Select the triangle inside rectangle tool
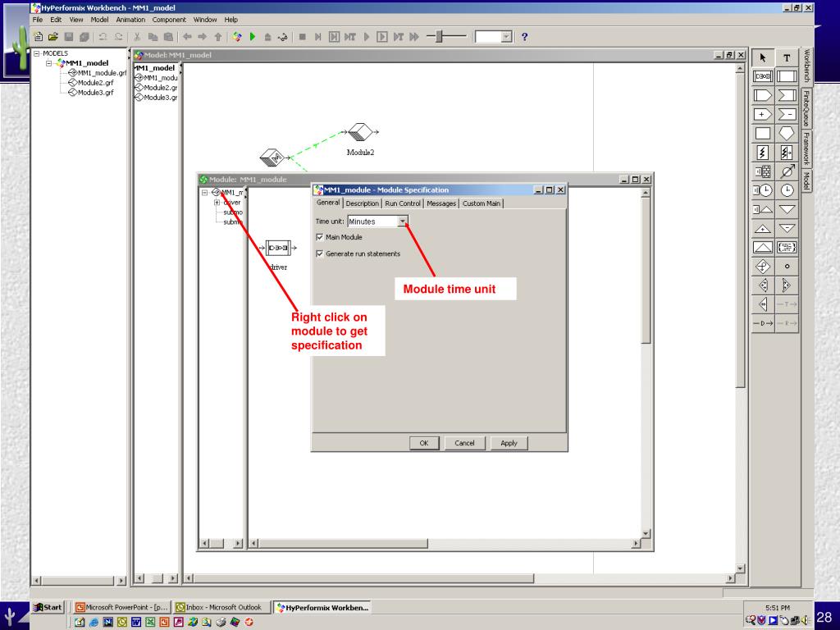Viewport: 840px width, 630px height. click(763, 248)
